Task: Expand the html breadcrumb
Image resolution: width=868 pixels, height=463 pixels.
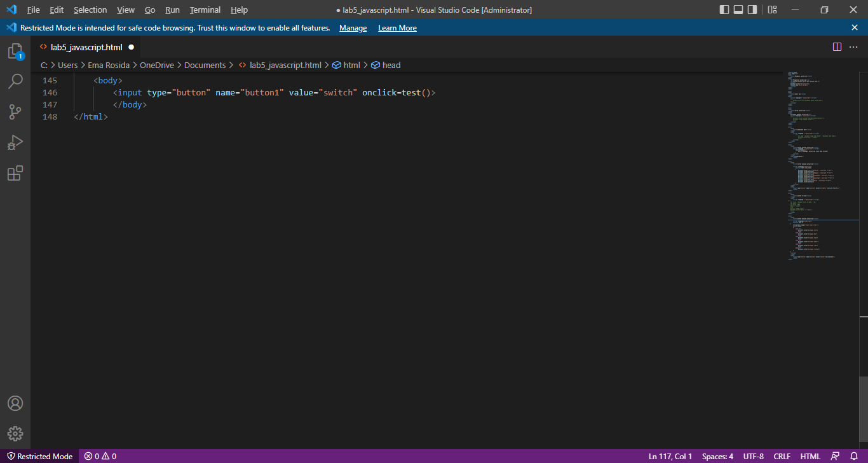Action: click(346, 65)
